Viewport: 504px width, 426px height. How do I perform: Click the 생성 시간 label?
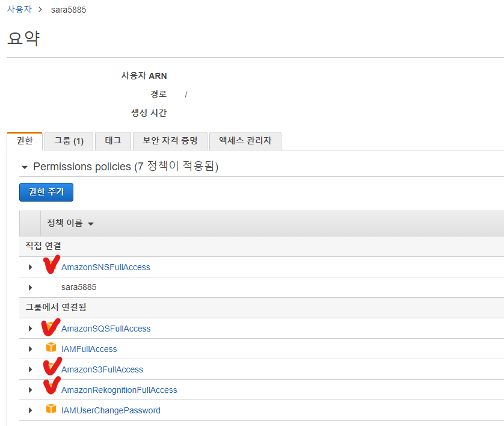(149, 113)
